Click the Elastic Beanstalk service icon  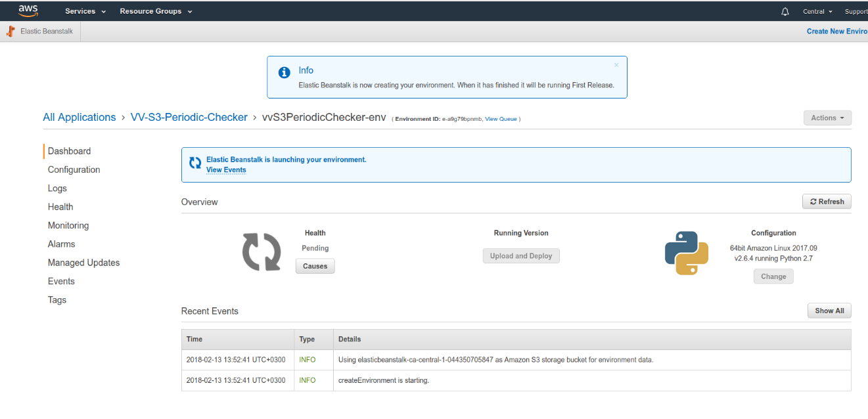click(x=11, y=32)
